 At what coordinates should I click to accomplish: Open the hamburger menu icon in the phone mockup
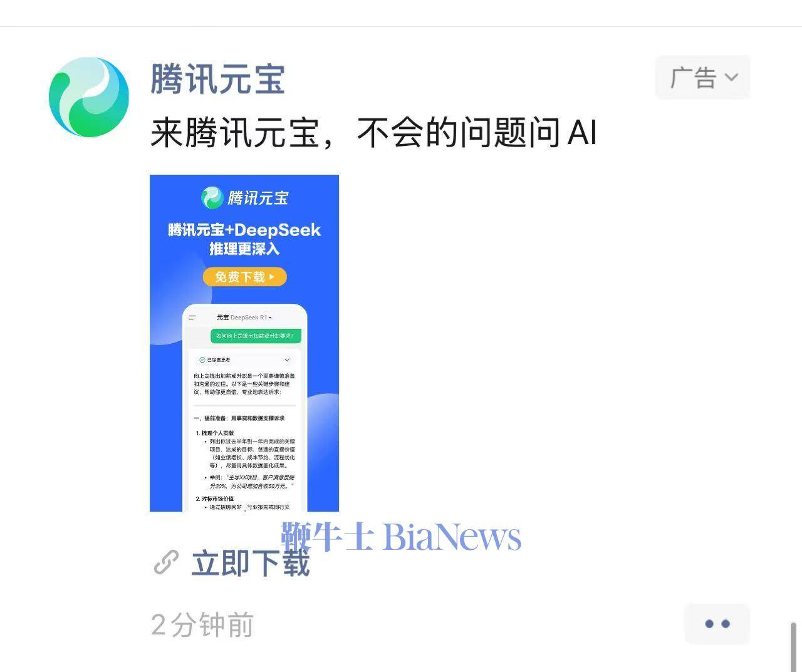192,318
